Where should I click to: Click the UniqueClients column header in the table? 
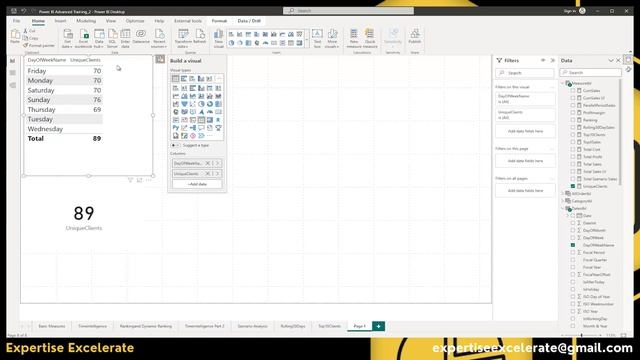85,60
